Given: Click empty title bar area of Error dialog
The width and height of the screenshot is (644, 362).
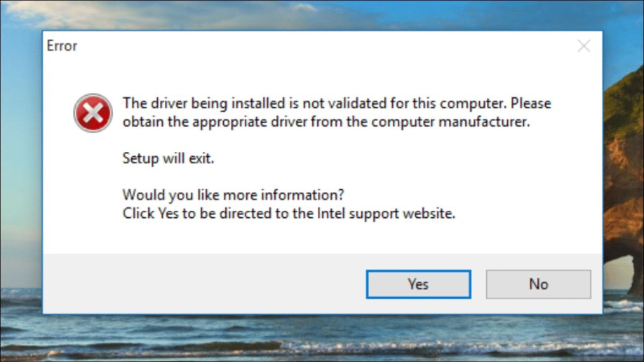Looking at the screenshot, I should tap(322, 46).
